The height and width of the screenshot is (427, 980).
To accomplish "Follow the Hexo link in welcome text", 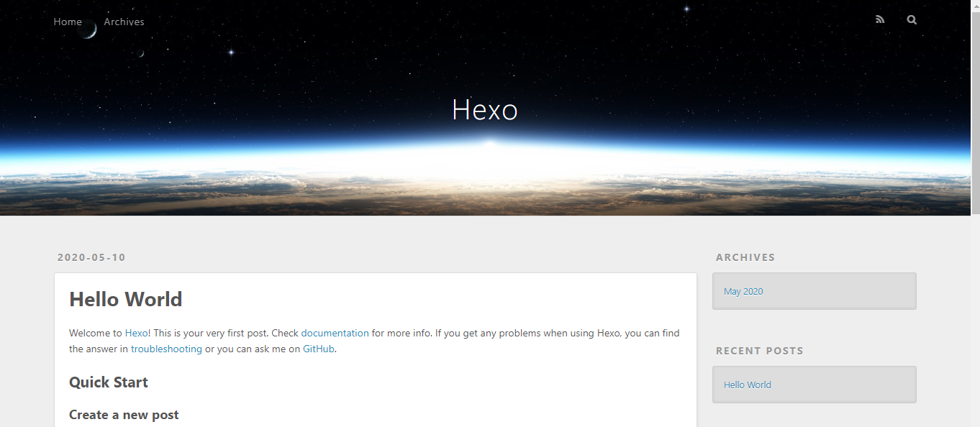I will [x=136, y=333].
